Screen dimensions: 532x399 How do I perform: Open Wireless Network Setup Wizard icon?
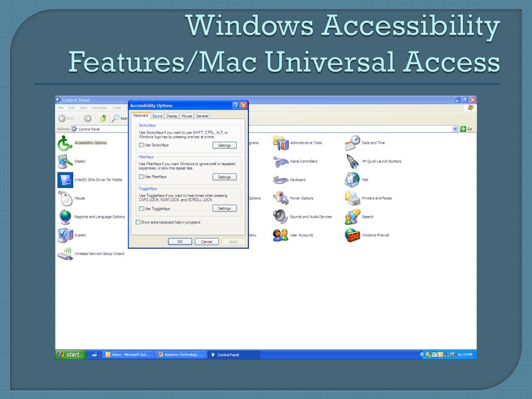[64, 254]
